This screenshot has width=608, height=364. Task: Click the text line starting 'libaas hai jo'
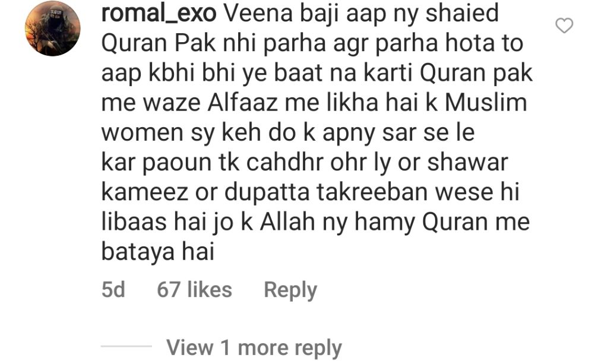pos(315,222)
